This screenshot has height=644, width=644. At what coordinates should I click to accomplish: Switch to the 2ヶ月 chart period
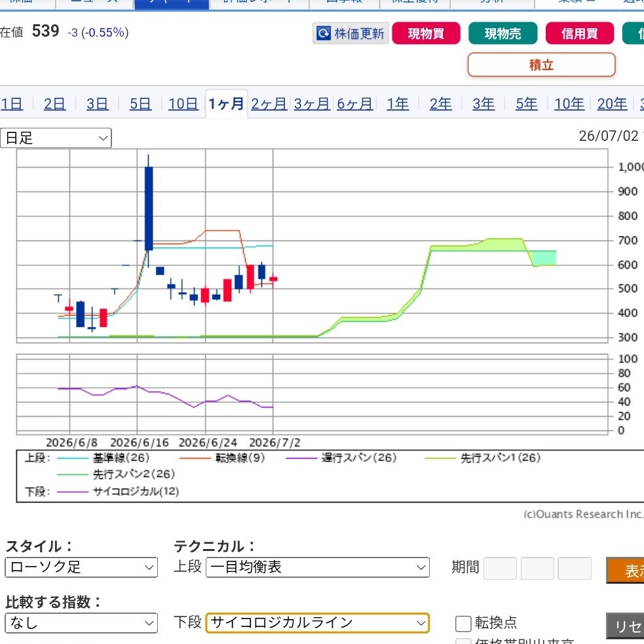269,104
